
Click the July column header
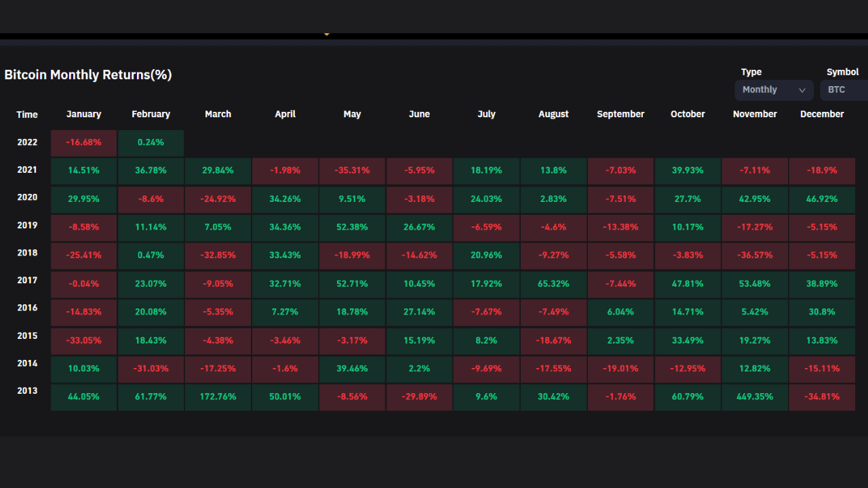(486, 114)
